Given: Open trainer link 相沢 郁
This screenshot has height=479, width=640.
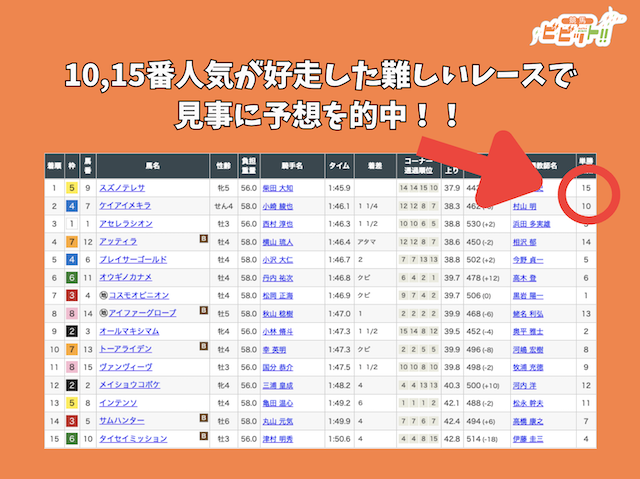Looking at the screenshot, I should point(524,242).
